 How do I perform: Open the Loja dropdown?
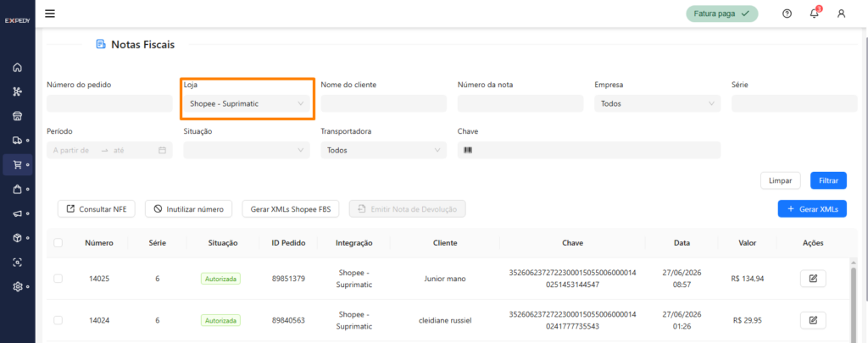(x=247, y=103)
